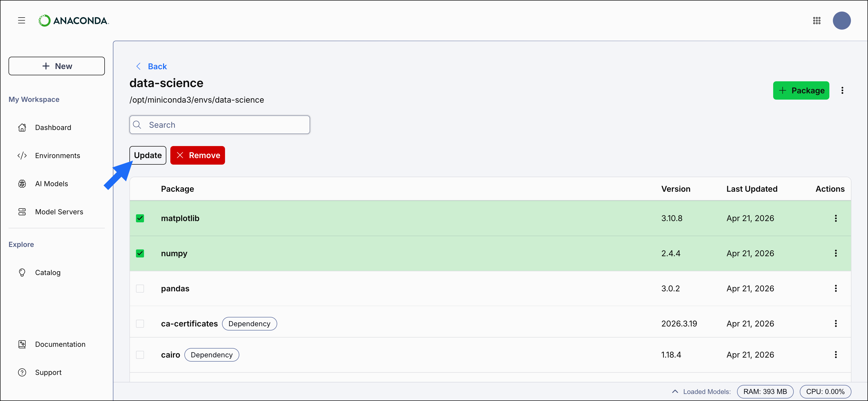Expand the Loaded Models panel chevron
The width and height of the screenshot is (868, 401).
coord(675,391)
